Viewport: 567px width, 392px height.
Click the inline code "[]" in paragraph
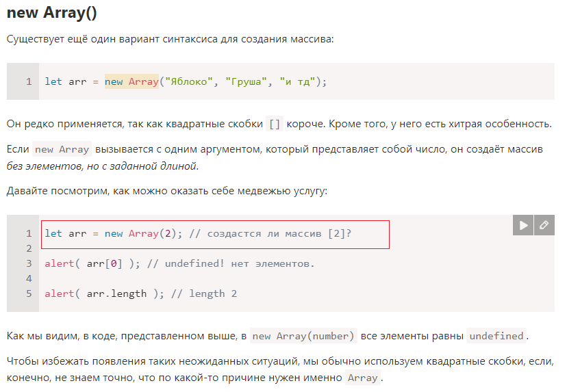(x=275, y=125)
